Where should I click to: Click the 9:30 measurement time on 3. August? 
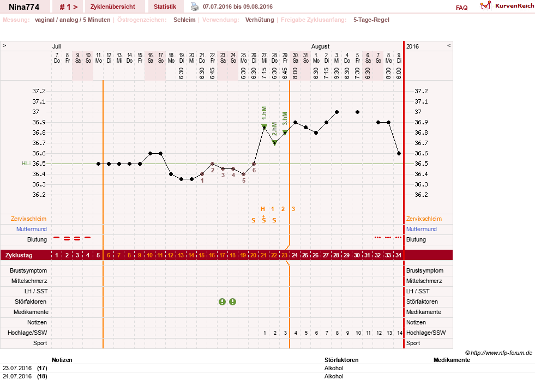[x=337, y=73]
